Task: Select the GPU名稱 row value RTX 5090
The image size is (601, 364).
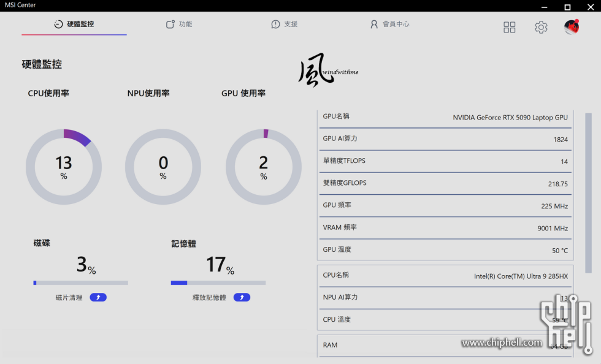Action: pyautogui.click(x=510, y=118)
